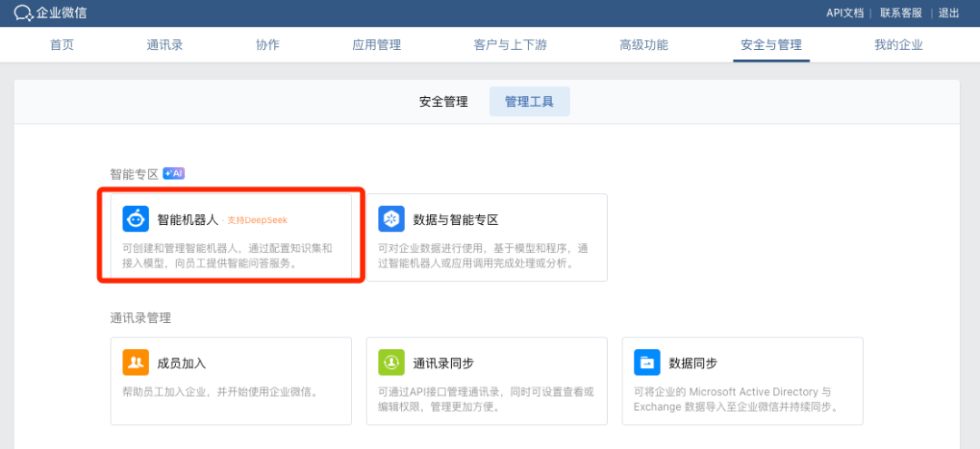This screenshot has height=449, width=980.
Task: Navigate to 应用管理
Action: pyautogui.click(x=377, y=45)
